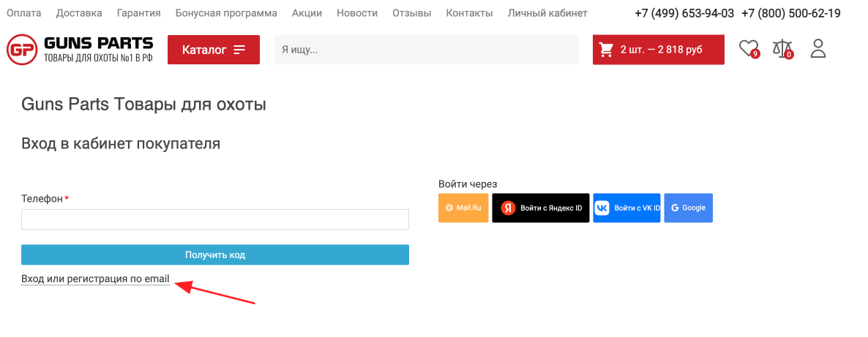Open the favorites heart icon
The height and width of the screenshot is (337, 868).
click(x=748, y=49)
